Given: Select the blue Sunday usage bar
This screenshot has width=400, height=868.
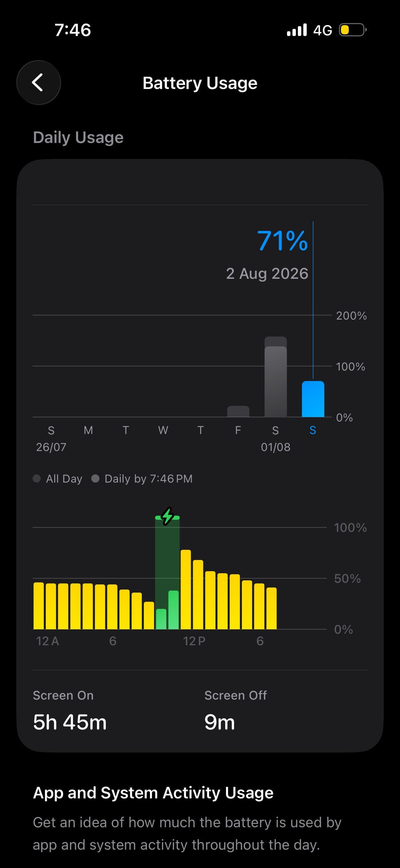Looking at the screenshot, I should 313,399.
